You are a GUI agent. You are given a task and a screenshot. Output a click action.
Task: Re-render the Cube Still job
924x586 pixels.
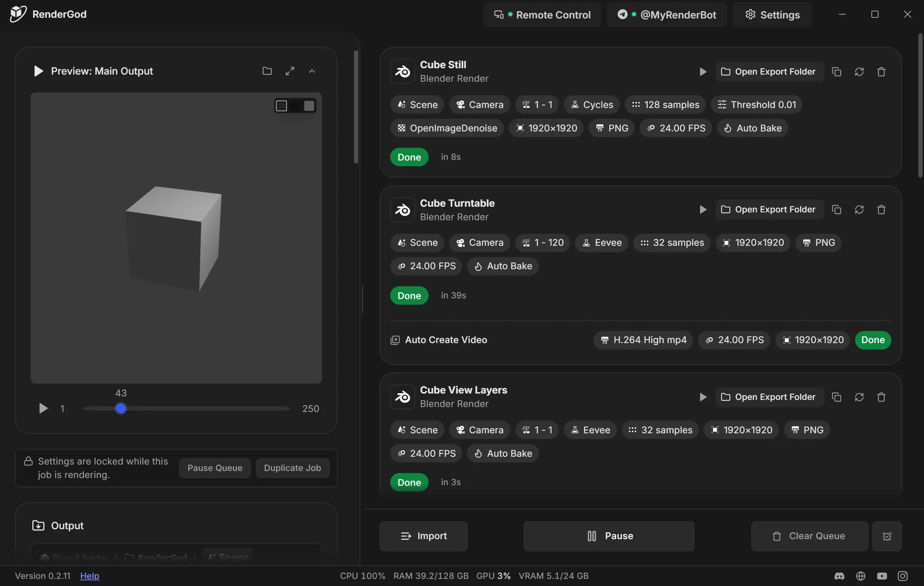(859, 72)
